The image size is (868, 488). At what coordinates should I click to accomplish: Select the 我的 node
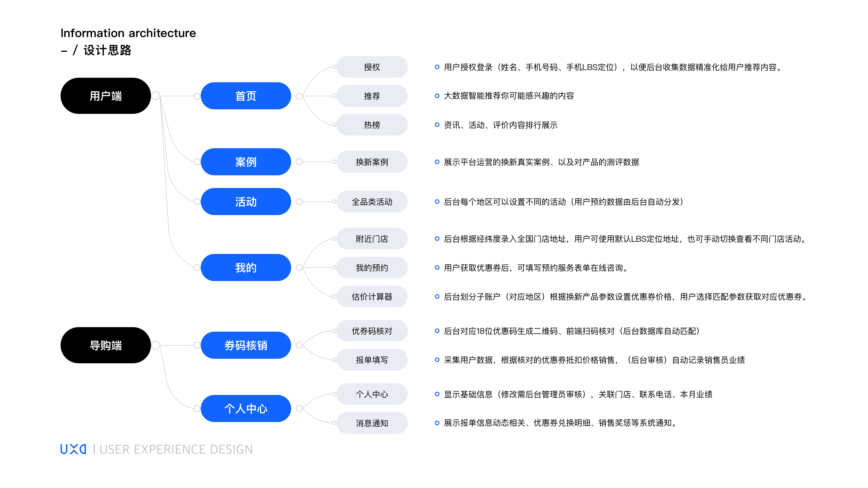(x=246, y=267)
